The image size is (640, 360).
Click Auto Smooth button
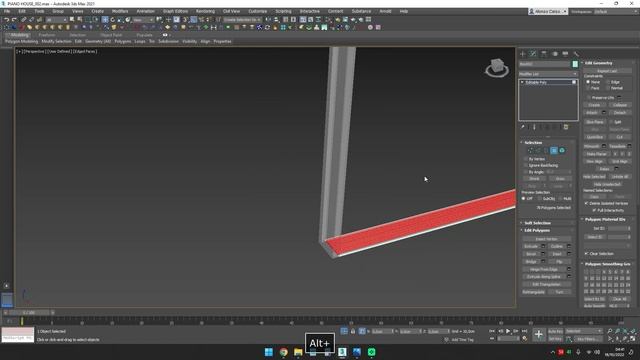pos(595,306)
